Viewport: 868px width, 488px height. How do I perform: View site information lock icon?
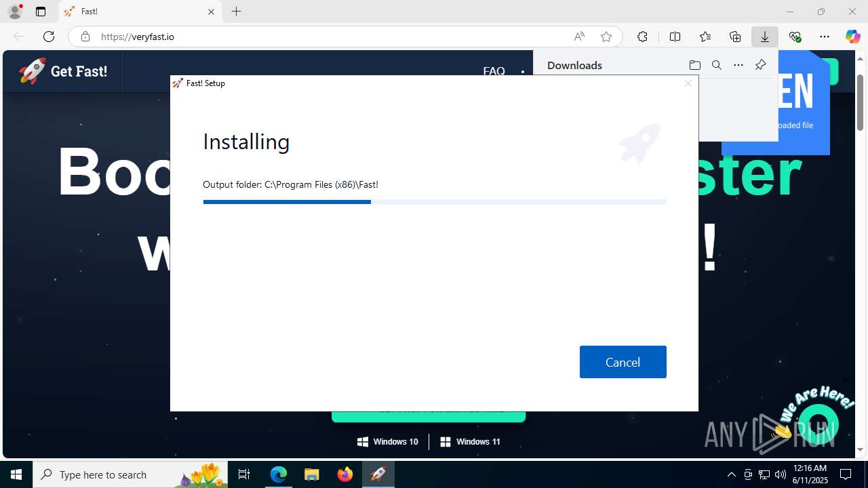pyautogui.click(x=85, y=37)
